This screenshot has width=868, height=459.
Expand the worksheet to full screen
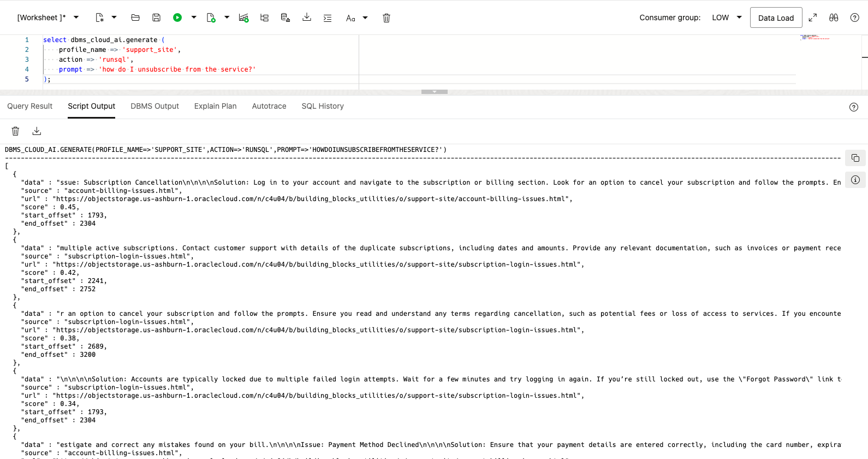point(813,17)
